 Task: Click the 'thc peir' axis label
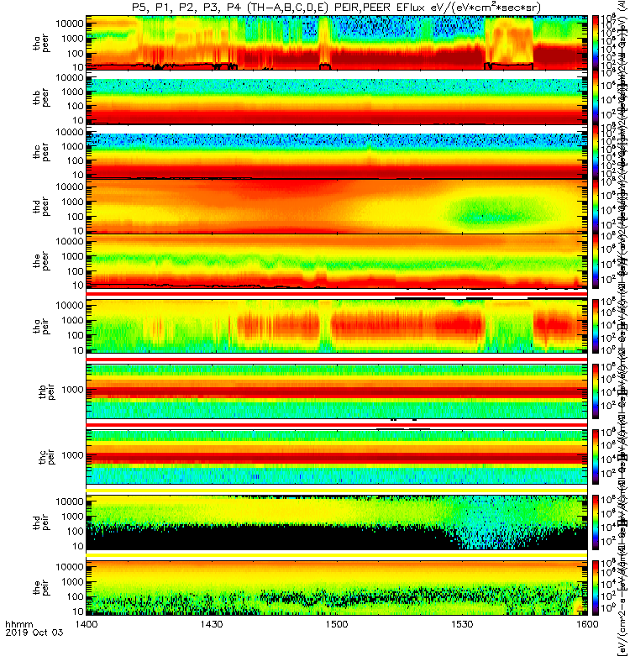point(47,457)
